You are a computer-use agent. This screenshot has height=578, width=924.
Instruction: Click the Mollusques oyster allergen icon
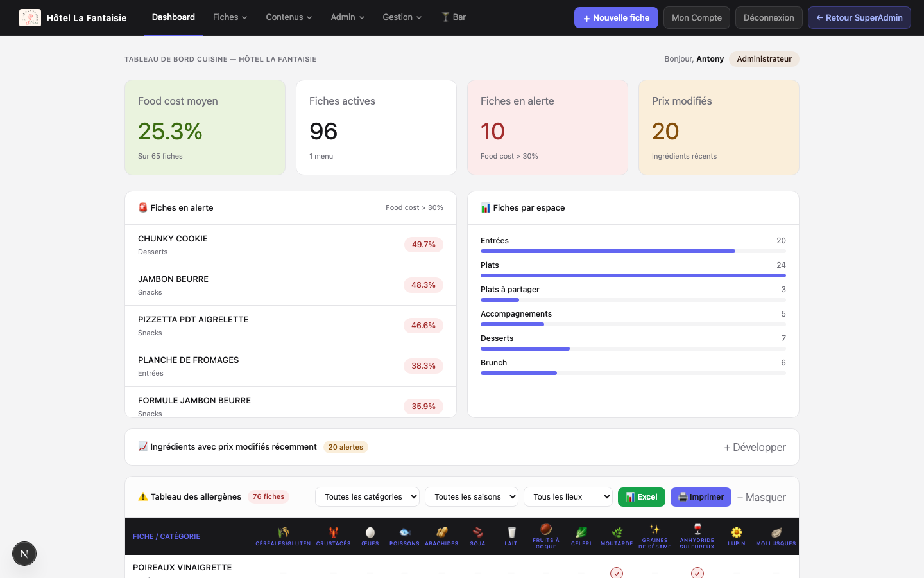tap(776, 532)
